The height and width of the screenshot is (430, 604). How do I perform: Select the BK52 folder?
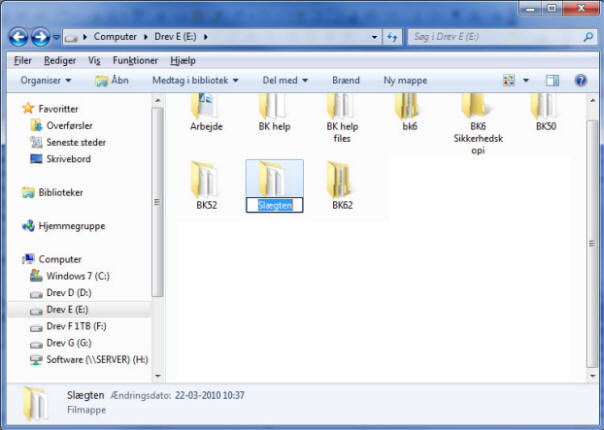tap(206, 186)
